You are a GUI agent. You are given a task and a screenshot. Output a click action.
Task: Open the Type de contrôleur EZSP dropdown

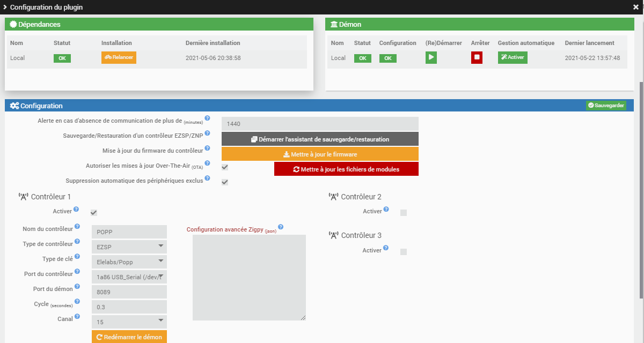coord(129,247)
